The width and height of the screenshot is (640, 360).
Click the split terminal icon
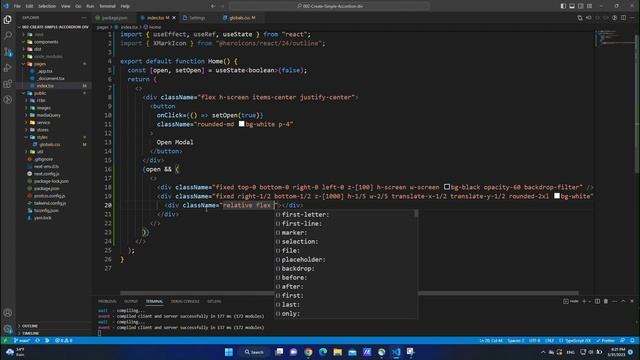pos(597,301)
